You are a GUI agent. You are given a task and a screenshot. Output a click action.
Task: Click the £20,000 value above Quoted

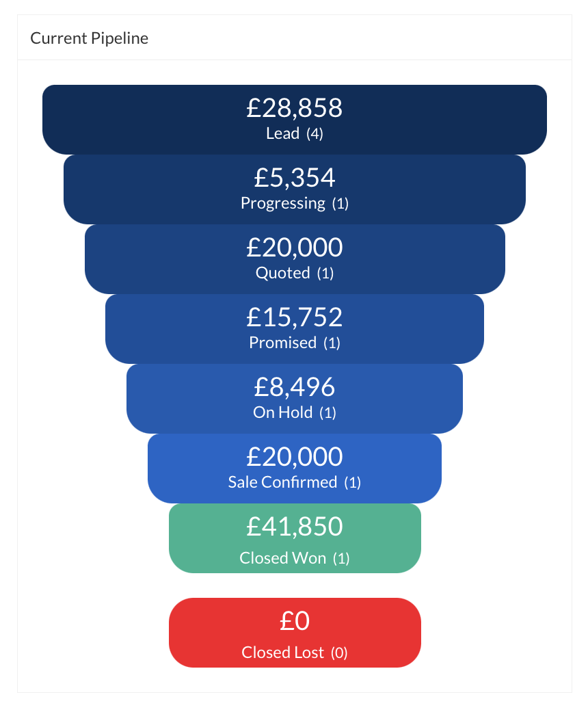pyautogui.click(x=295, y=248)
